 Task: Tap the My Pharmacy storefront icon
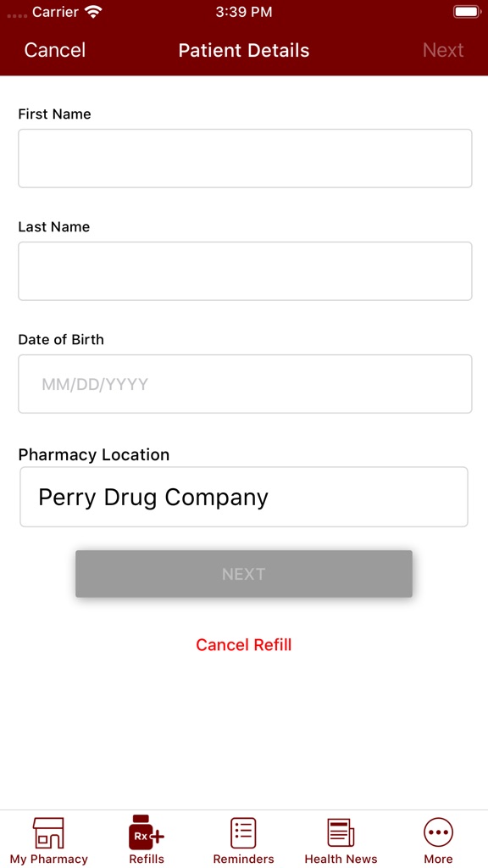(48, 835)
